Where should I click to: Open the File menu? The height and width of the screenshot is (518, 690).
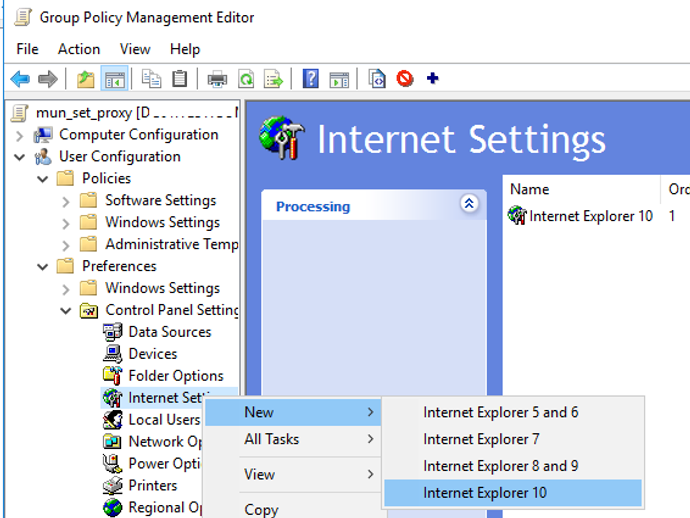point(27,49)
